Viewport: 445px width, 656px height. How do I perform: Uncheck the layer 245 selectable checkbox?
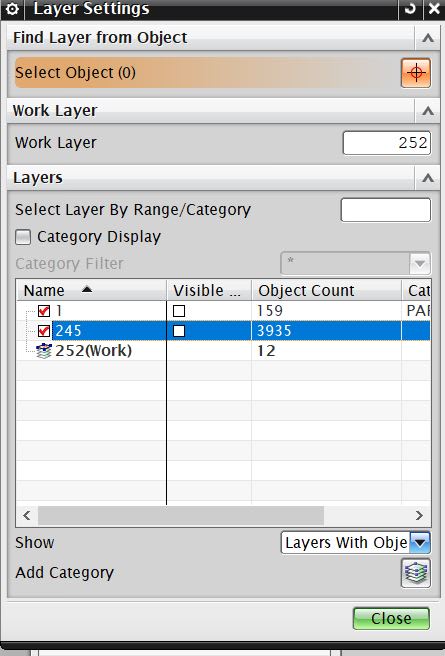pyautogui.click(x=44, y=331)
